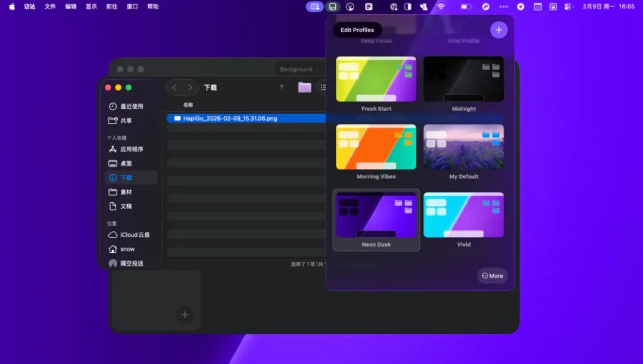Image resolution: width=643 pixels, height=364 pixels.
Task: Select the Neon Dusk profile thumbnail
Action: [376, 214]
